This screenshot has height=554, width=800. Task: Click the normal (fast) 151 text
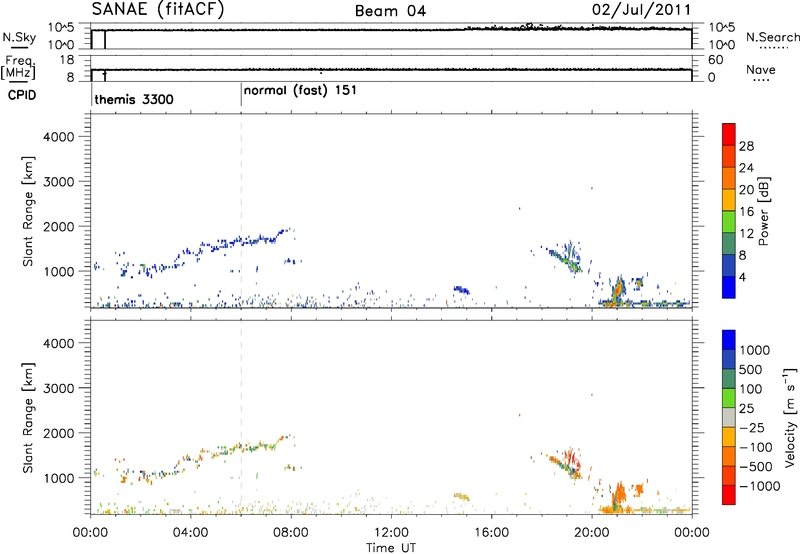point(300,91)
